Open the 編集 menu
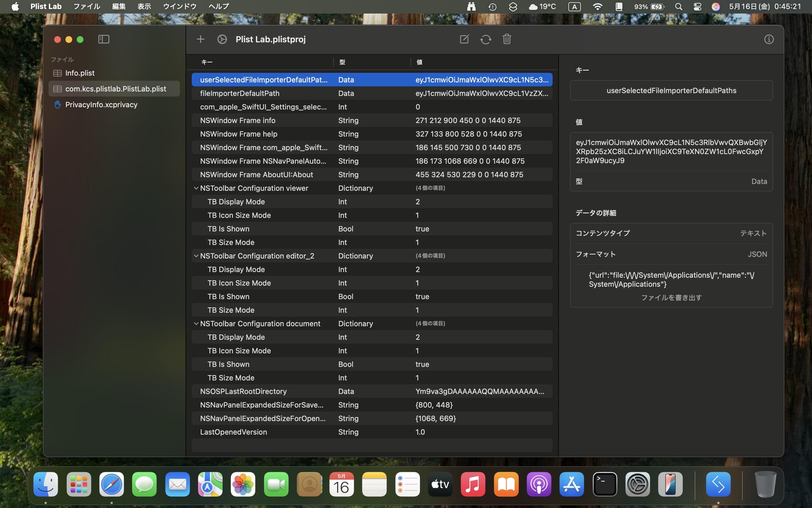The width and height of the screenshot is (812, 508). tap(119, 6)
